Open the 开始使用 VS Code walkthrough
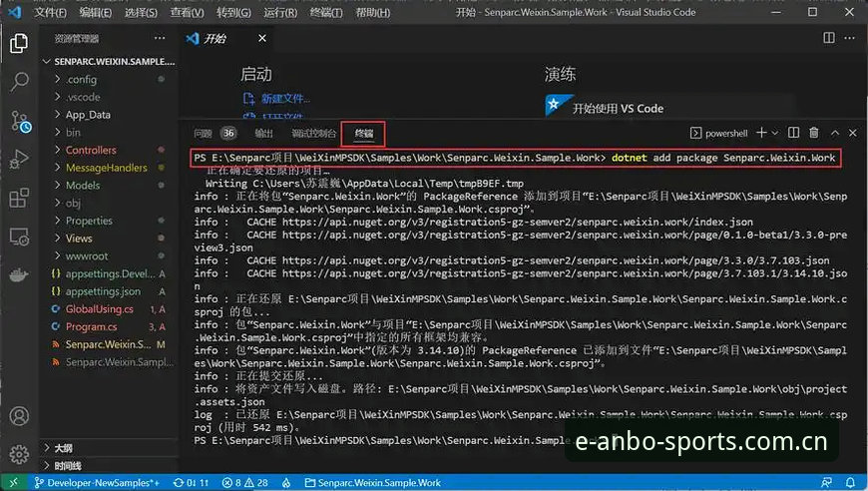 [x=618, y=109]
